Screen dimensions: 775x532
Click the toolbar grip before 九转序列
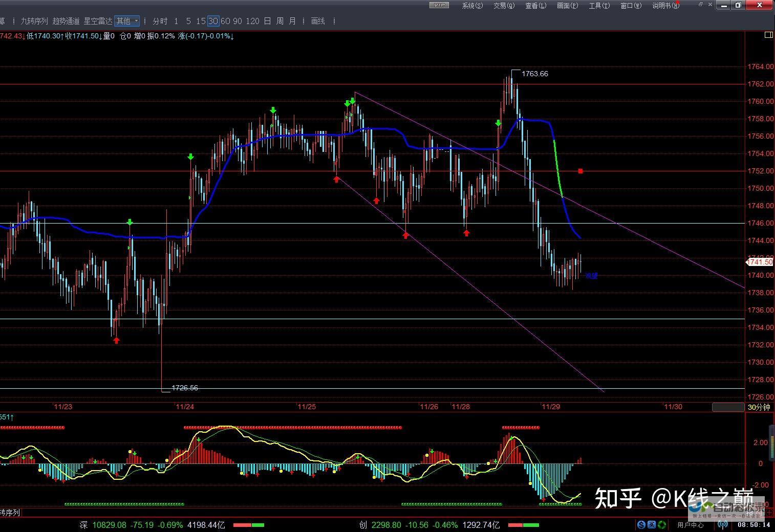point(15,21)
